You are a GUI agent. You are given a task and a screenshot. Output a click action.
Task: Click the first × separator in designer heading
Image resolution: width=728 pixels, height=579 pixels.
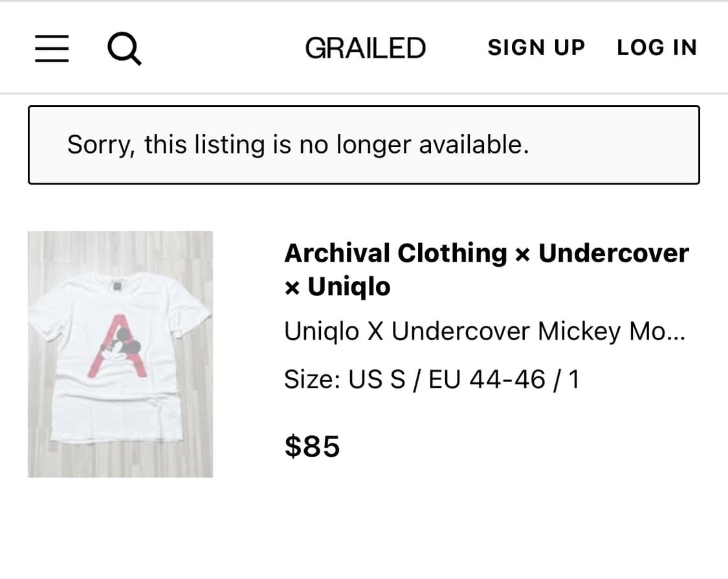coord(523,254)
